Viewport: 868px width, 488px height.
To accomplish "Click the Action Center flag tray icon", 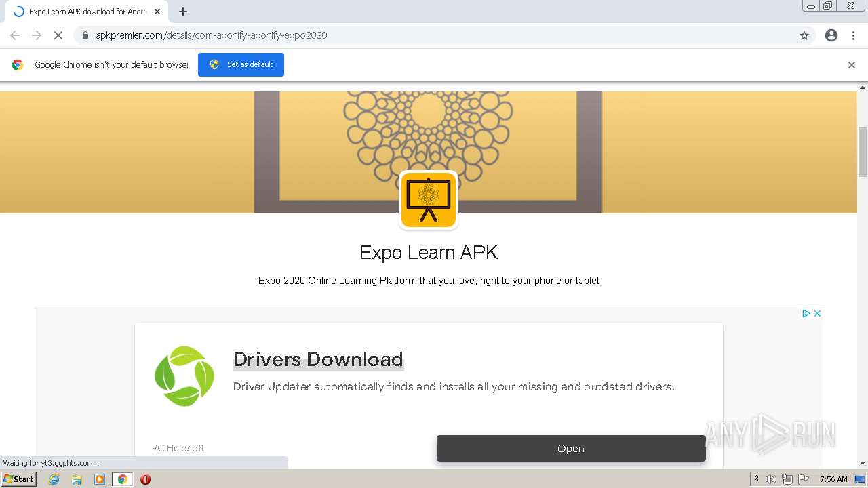I will coord(802,479).
